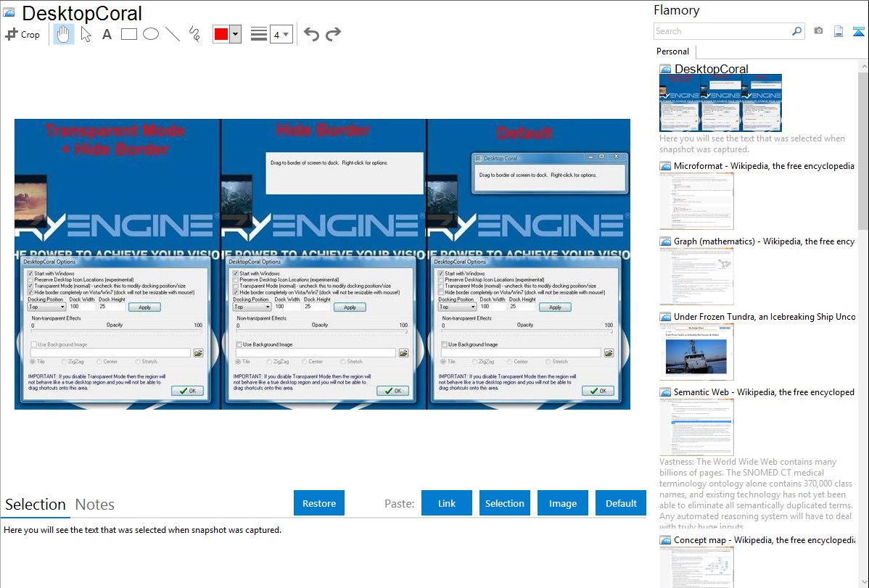Undo the last annotation
This screenshot has height=588, width=869.
click(311, 34)
